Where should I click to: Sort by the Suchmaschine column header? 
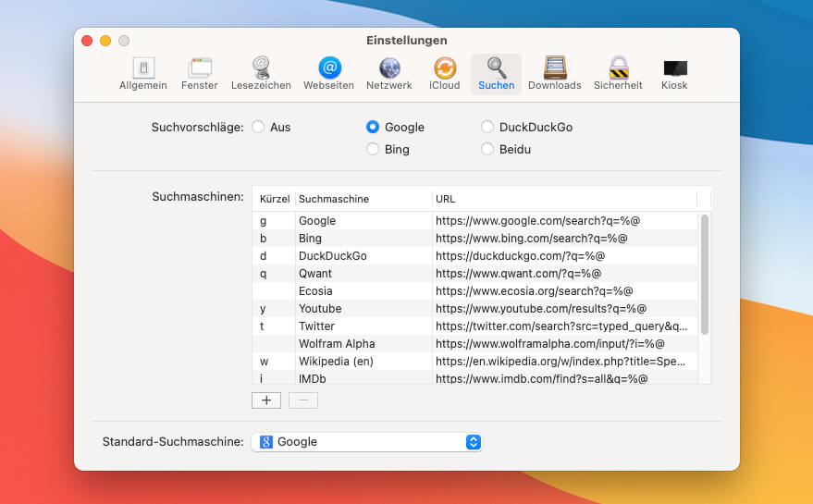[x=363, y=199]
